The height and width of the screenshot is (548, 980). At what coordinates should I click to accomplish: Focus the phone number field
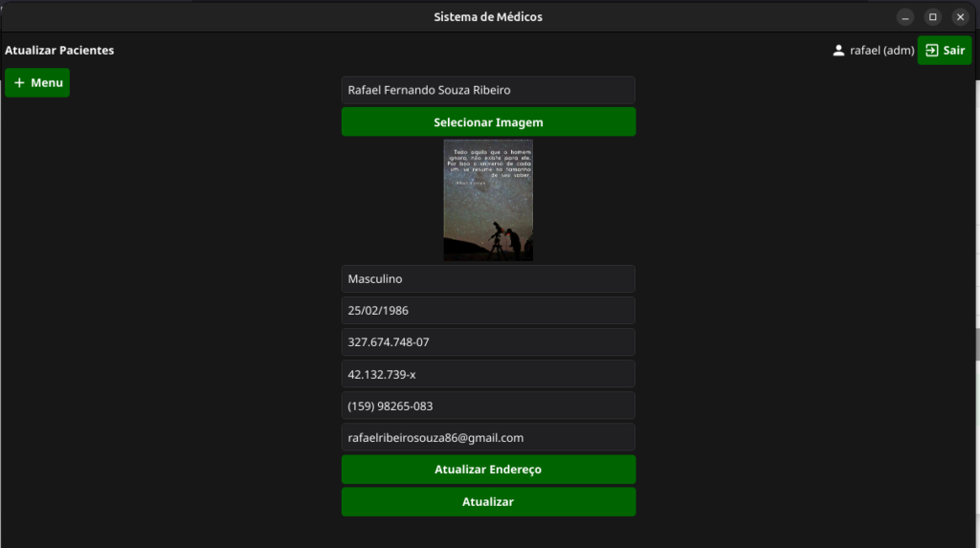(488, 406)
